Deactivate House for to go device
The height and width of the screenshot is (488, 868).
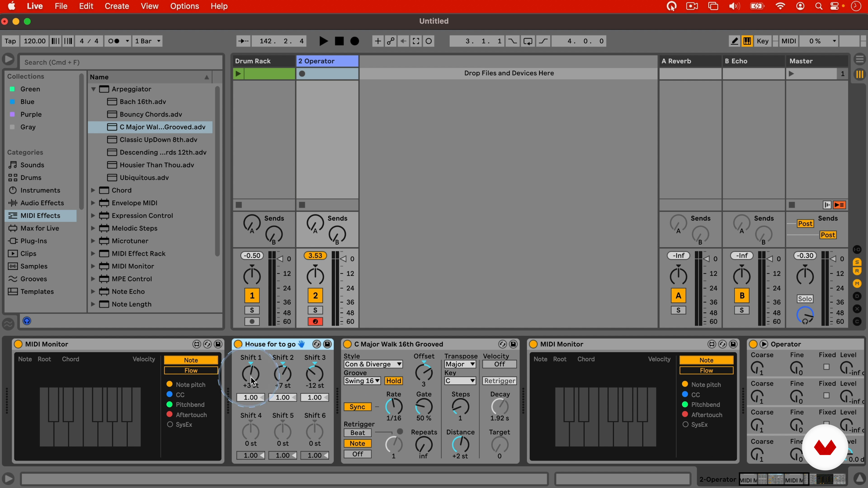click(x=238, y=344)
